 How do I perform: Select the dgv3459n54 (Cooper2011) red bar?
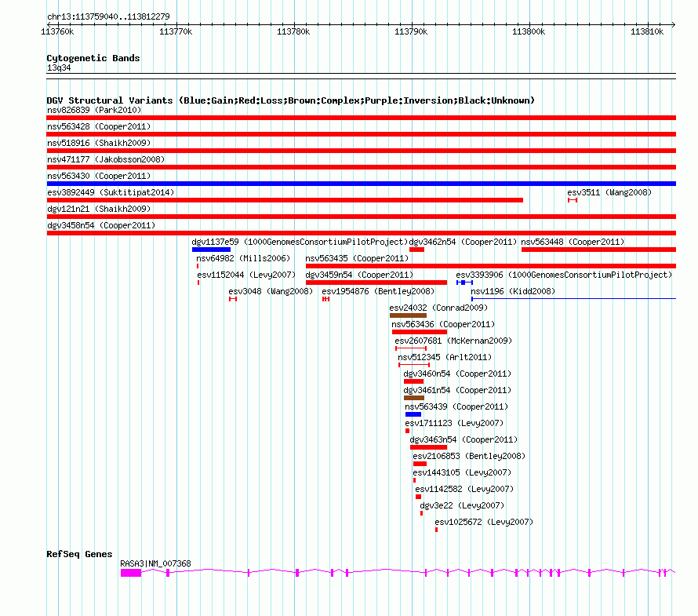pos(376,282)
